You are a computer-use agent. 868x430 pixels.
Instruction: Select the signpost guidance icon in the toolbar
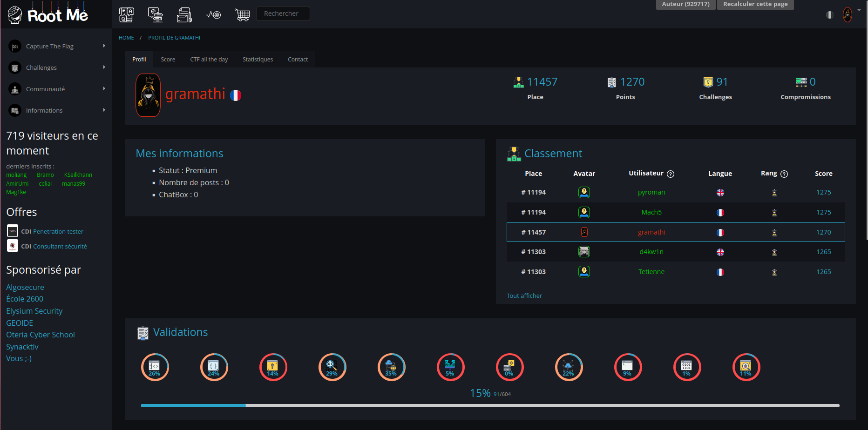click(x=156, y=14)
